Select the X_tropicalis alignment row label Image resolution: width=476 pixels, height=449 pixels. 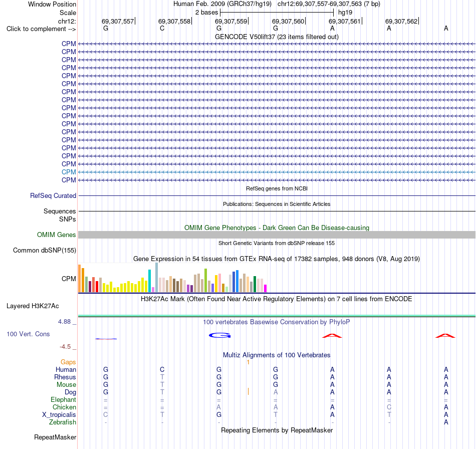59,415
